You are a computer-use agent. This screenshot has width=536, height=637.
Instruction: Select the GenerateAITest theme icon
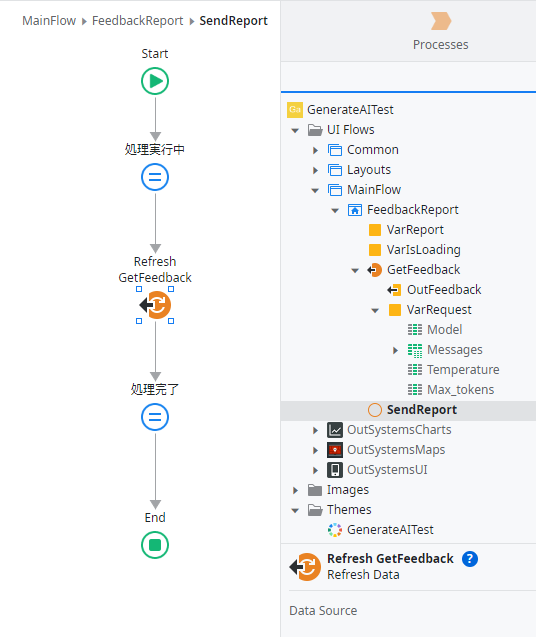(335, 530)
